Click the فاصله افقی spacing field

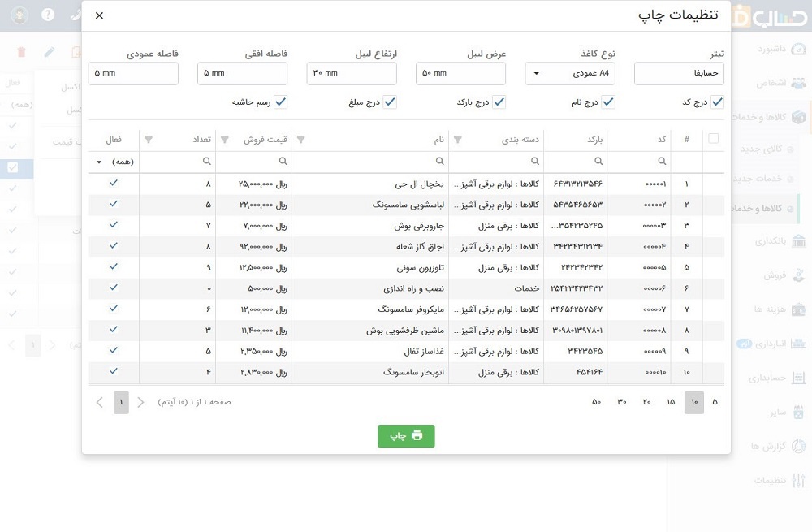tap(242, 74)
